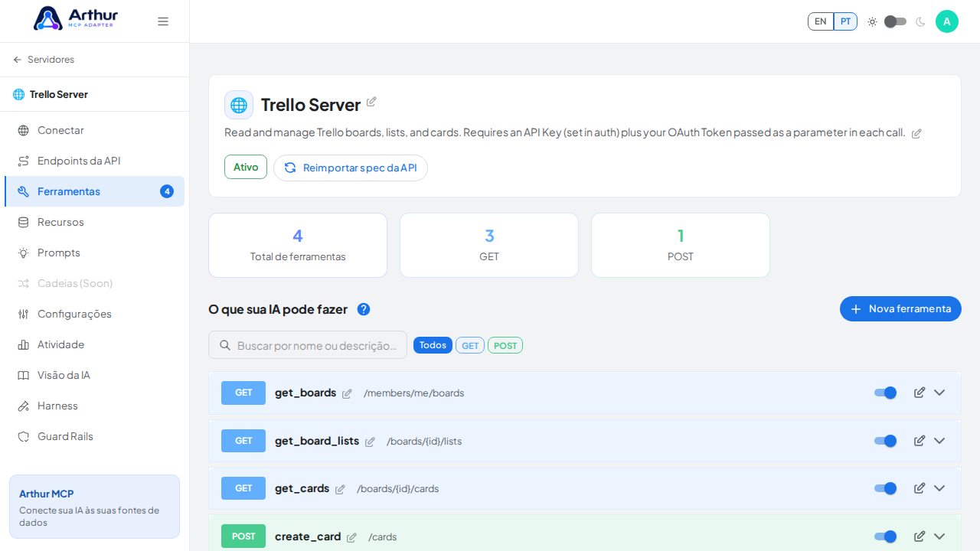Click the moon dark-mode icon
Screen dimensions: 980x551
pyautogui.click(x=920, y=21)
